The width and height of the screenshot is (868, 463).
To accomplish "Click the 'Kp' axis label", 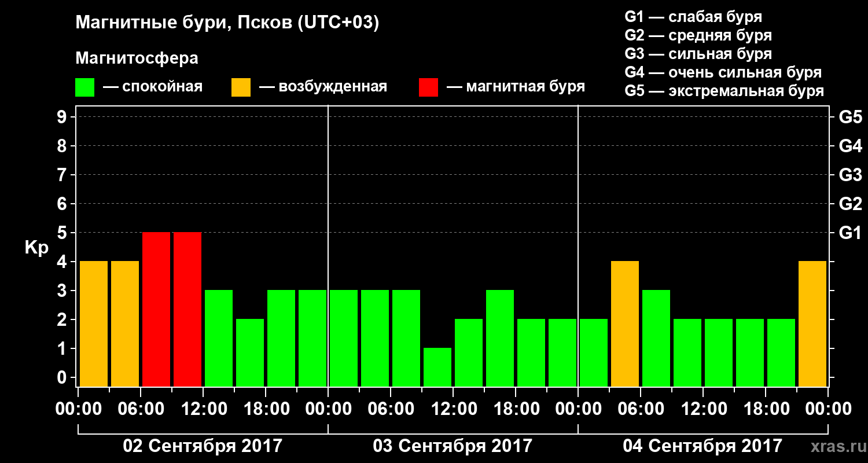I will point(36,247).
